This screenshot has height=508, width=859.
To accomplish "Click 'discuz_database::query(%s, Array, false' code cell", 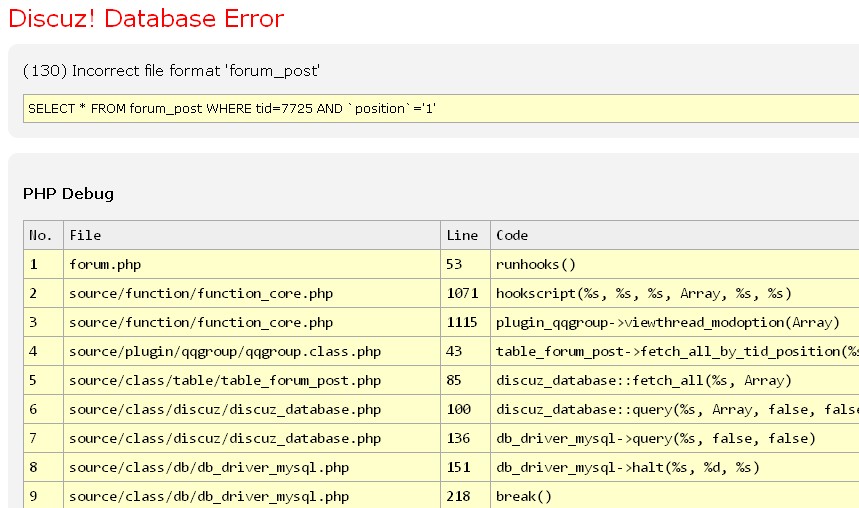I will [x=675, y=409].
